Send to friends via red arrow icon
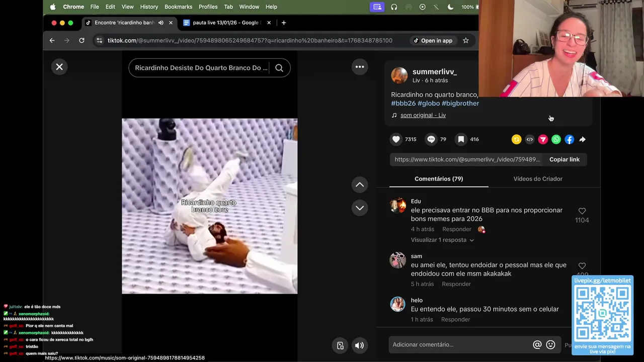 [543, 139]
